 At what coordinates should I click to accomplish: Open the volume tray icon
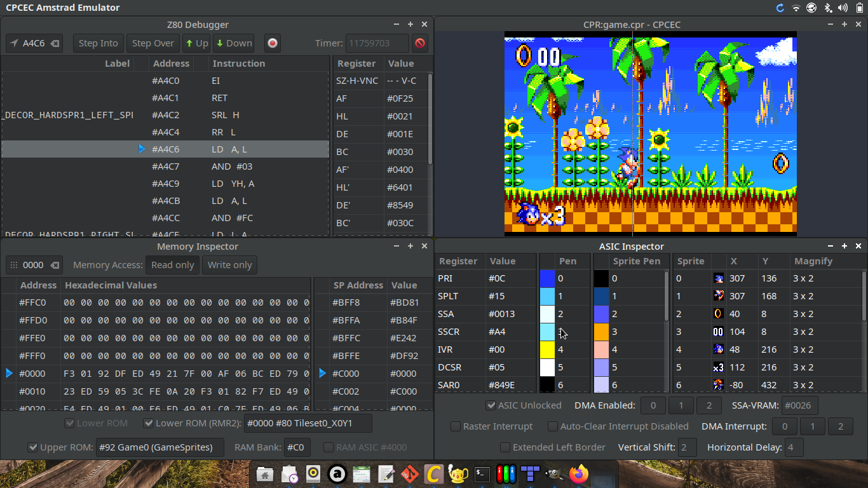click(843, 8)
